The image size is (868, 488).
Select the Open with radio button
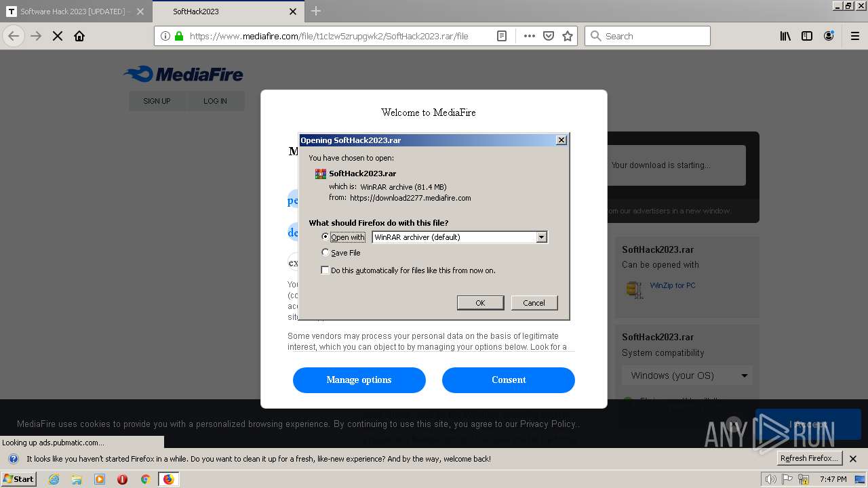point(325,237)
